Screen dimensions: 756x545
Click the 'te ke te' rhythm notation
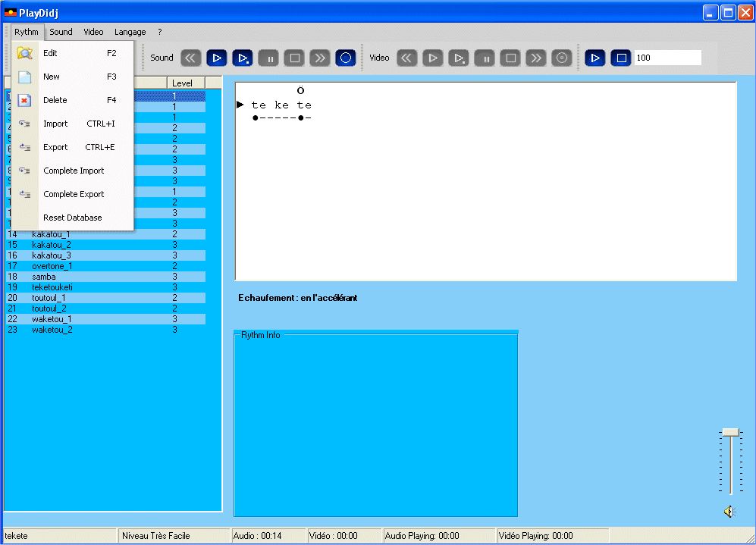(281, 105)
